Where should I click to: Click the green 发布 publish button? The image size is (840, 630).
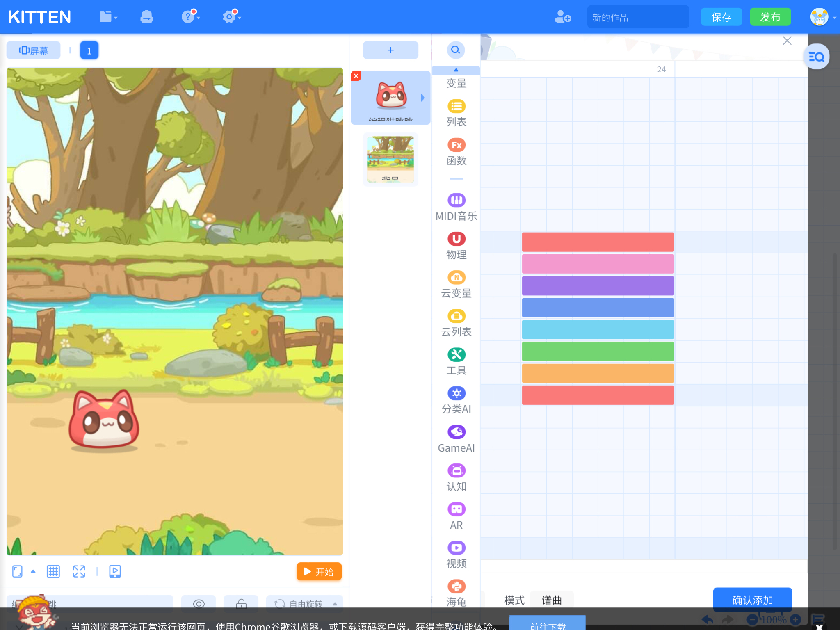pos(770,17)
